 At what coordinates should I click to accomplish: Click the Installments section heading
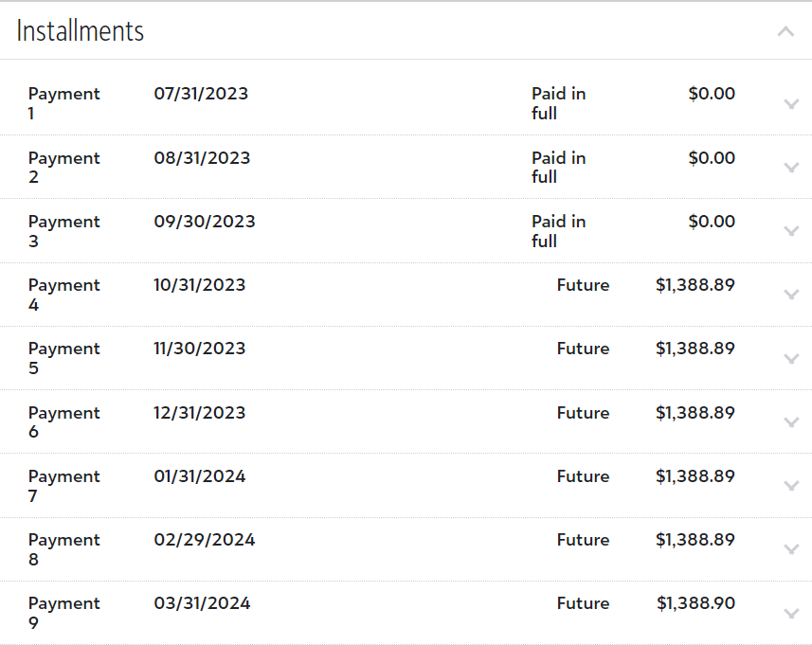click(x=81, y=31)
